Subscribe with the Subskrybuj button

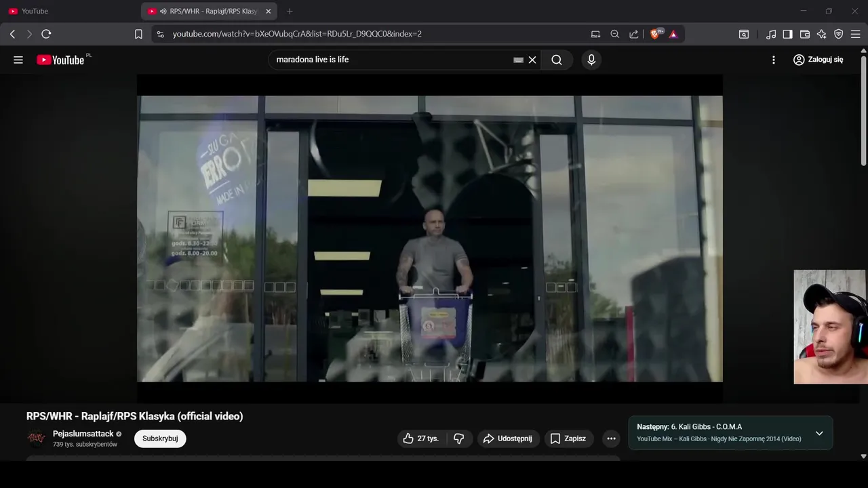coord(160,439)
